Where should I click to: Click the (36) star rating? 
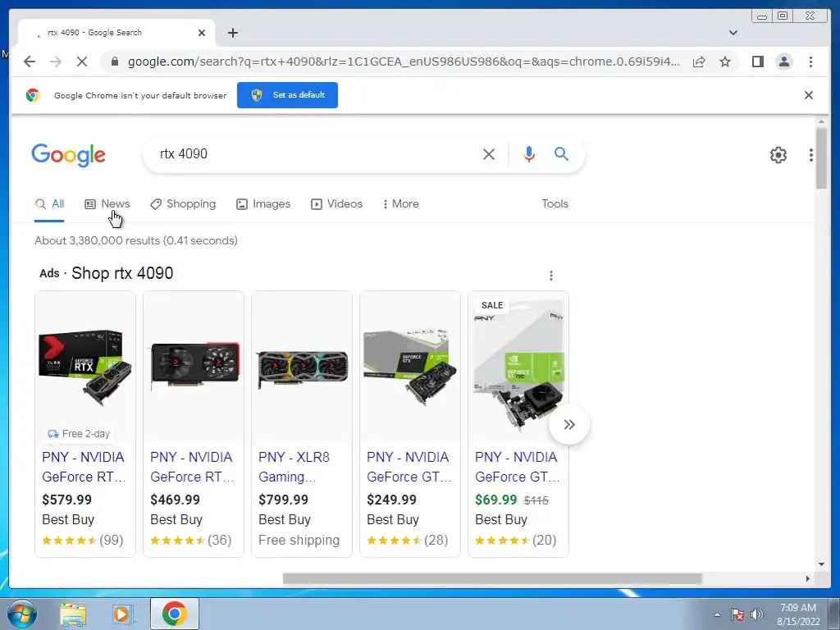pyautogui.click(x=190, y=540)
